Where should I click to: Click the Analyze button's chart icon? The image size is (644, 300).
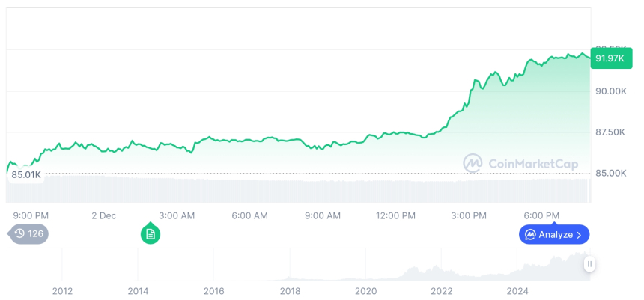(x=530, y=235)
